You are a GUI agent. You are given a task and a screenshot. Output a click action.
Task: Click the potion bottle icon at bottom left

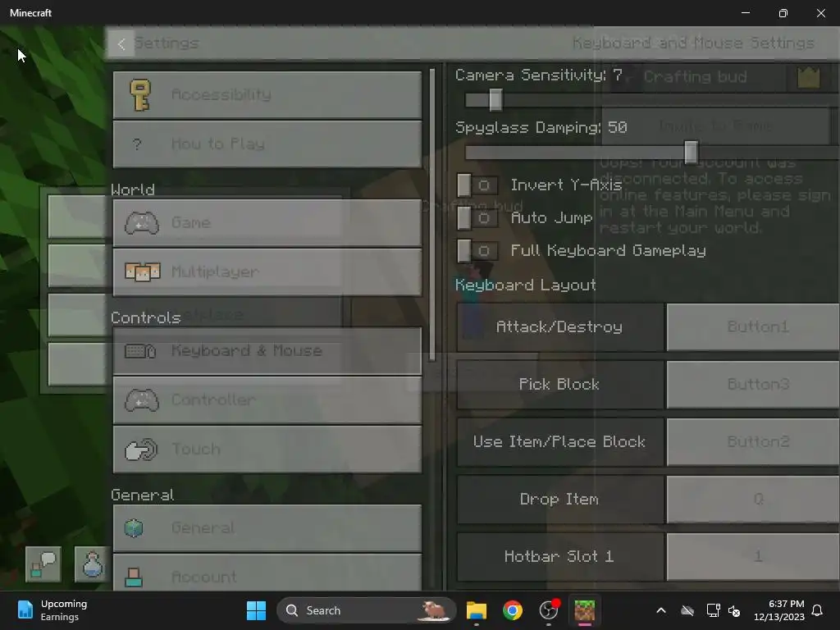point(92,564)
